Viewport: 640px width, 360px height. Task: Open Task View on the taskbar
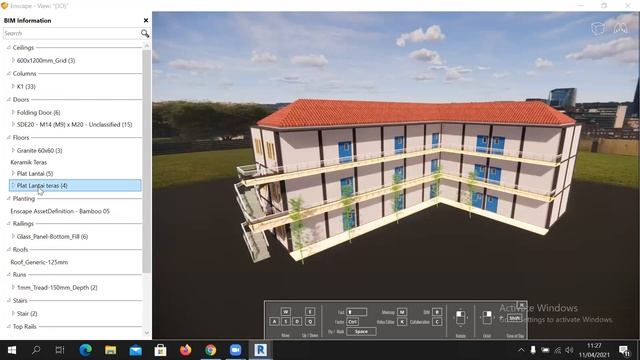click(60, 350)
